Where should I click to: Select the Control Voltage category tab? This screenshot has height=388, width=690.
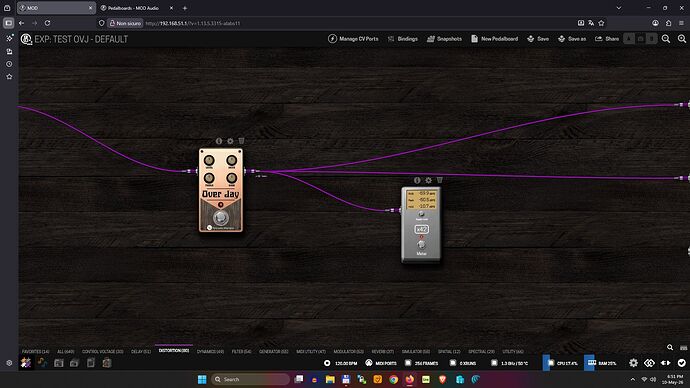103,351
